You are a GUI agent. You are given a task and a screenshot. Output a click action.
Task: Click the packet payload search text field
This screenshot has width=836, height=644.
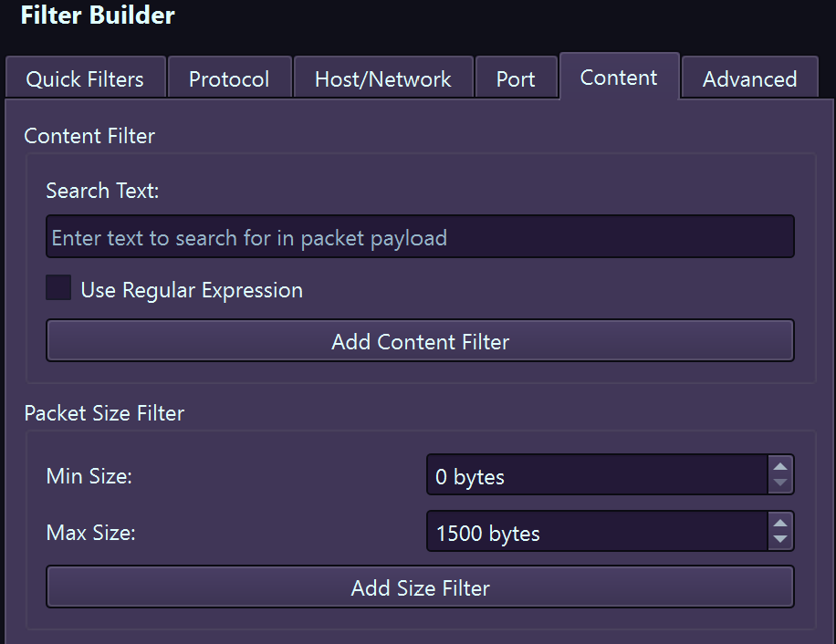420,236
